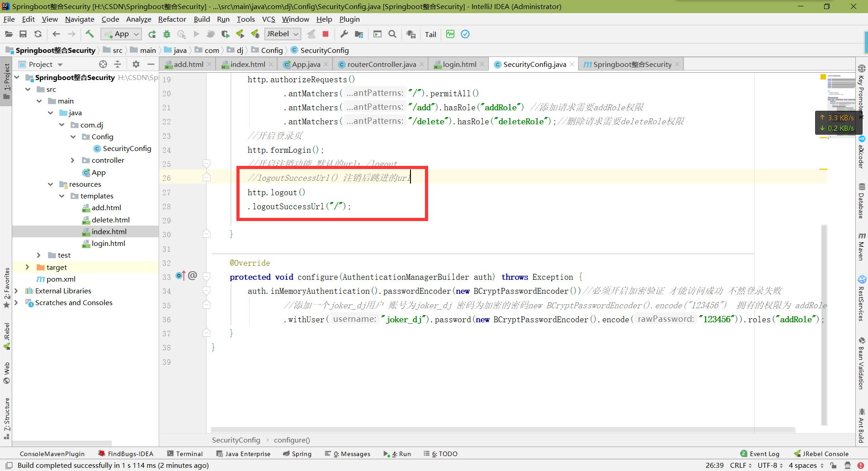The width and height of the screenshot is (868, 471).
Task: Save all files with the floppy icon
Action: (x=23, y=34)
